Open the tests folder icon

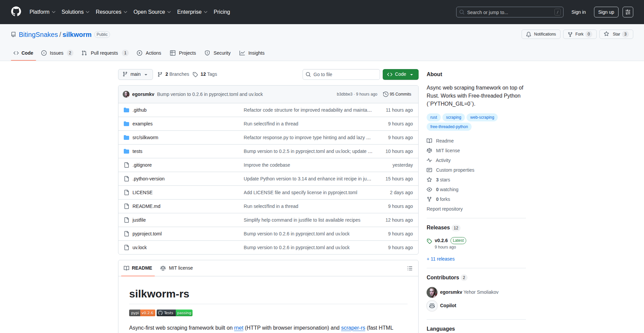[x=126, y=151]
